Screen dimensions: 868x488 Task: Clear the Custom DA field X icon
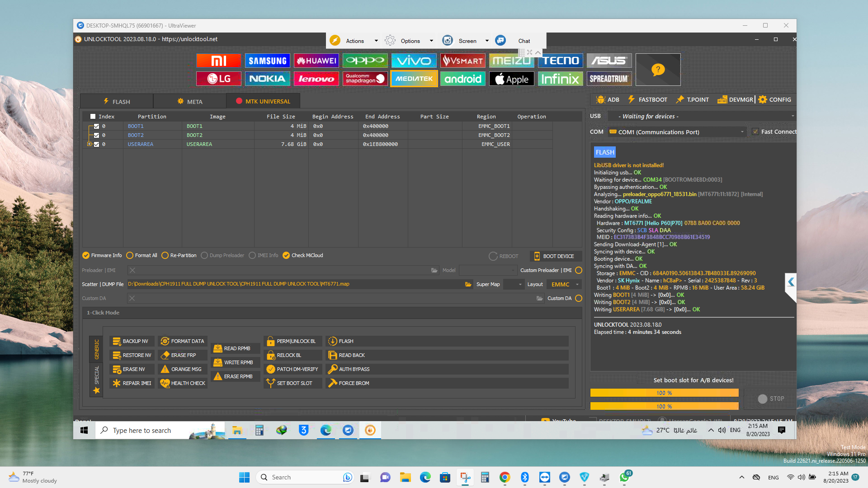click(x=132, y=298)
